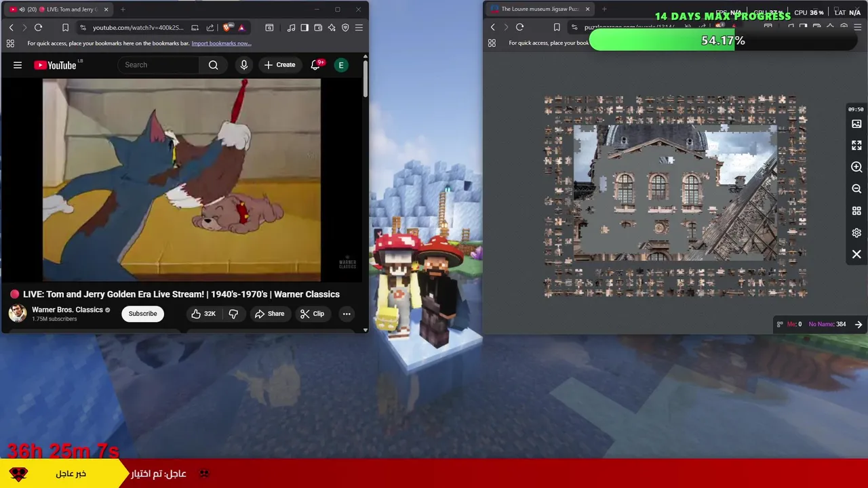Open the music playlist icon in YouTube browser toolbar
868x488 pixels.
[x=291, y=27]
